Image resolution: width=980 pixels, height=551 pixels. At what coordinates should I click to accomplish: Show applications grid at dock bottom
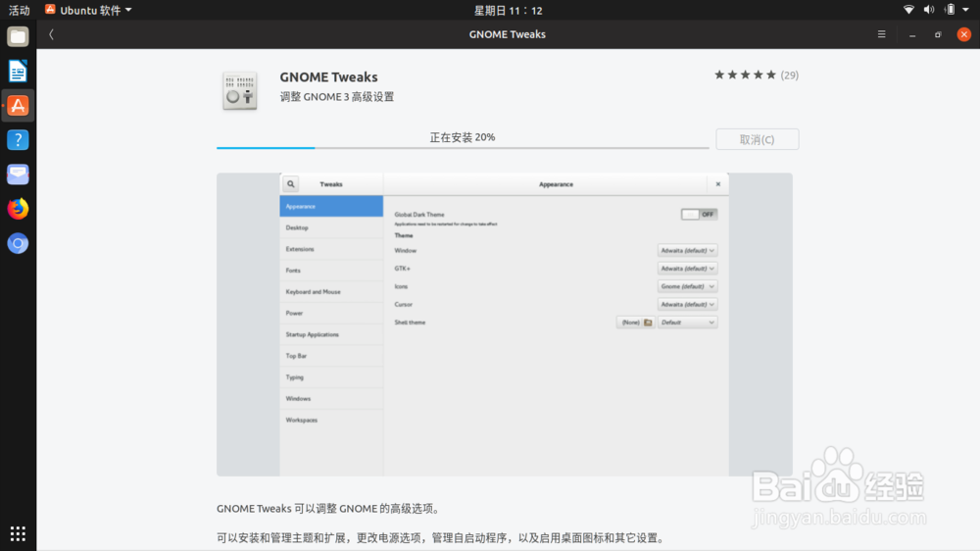pyautogui.click(x=18, y=533)
